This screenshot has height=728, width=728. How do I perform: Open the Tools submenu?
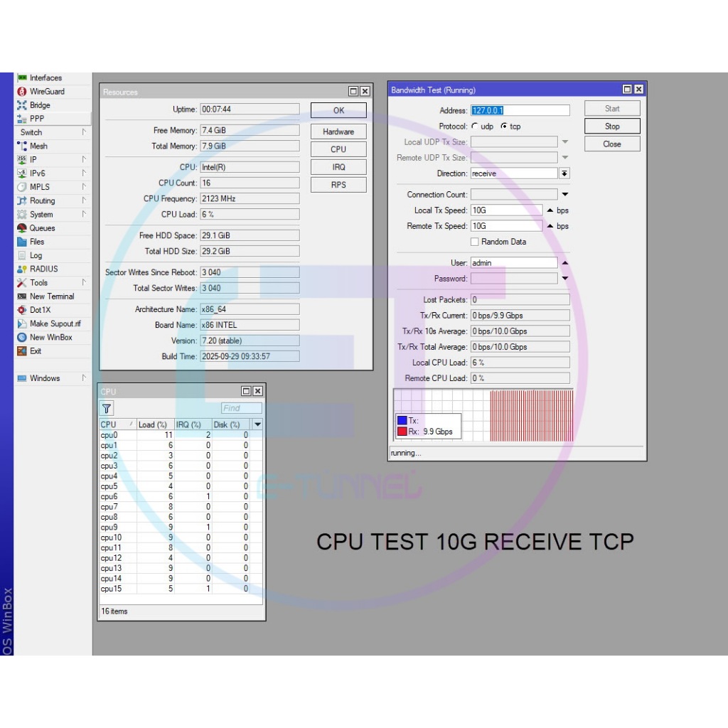pyautogui.click(x=38, y=283)
